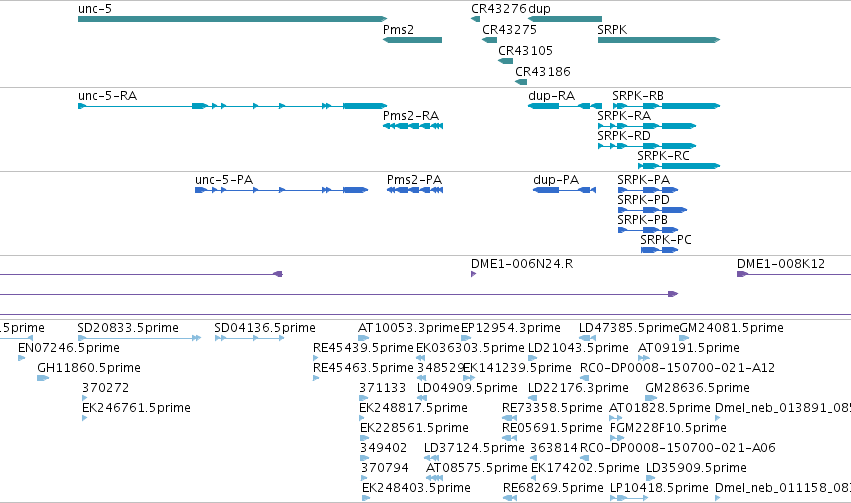Click the DME1-006N24.R clone label
This screenshot has height=503, width=851.
point(522,264)
